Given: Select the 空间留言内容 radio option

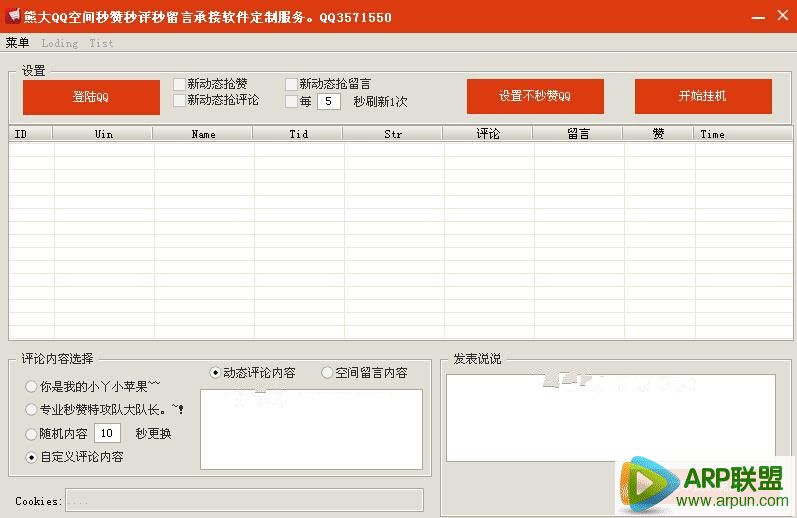Looking at the screenshot, I should (327, 373).
